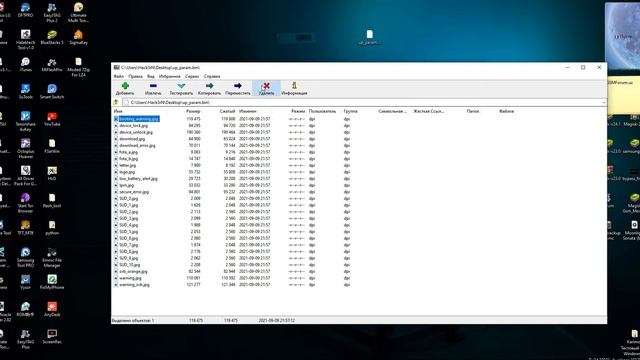640x360 pixels.
Task: Open the Emmc File Manager desktop icon
Action: [x=52, y=257]
